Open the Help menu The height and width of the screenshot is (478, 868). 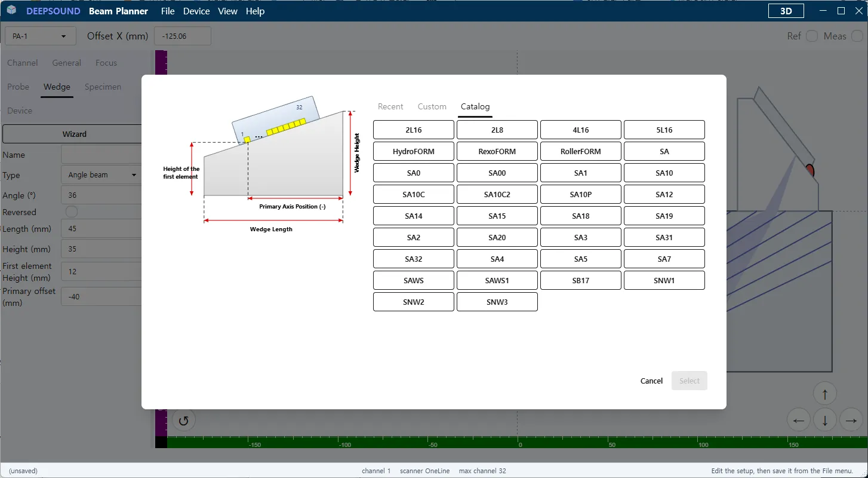(255, 11)
